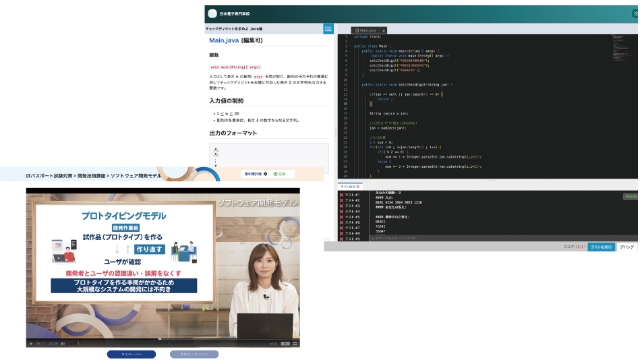Viewport: 640px width, 360px height.
Task: Click the video progress bar
Action: (163, 339)
